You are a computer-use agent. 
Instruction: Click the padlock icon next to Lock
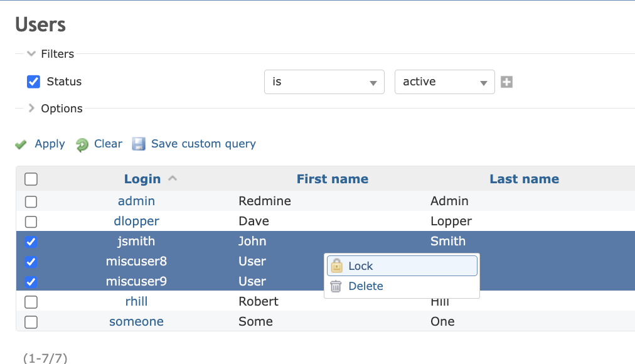[x=337, y=265]
